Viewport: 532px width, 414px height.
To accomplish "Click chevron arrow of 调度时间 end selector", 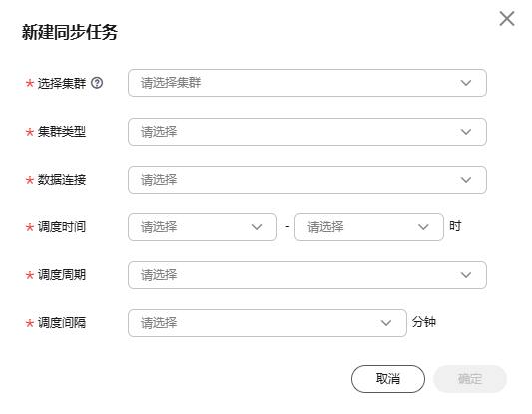I will click(423, 227).
